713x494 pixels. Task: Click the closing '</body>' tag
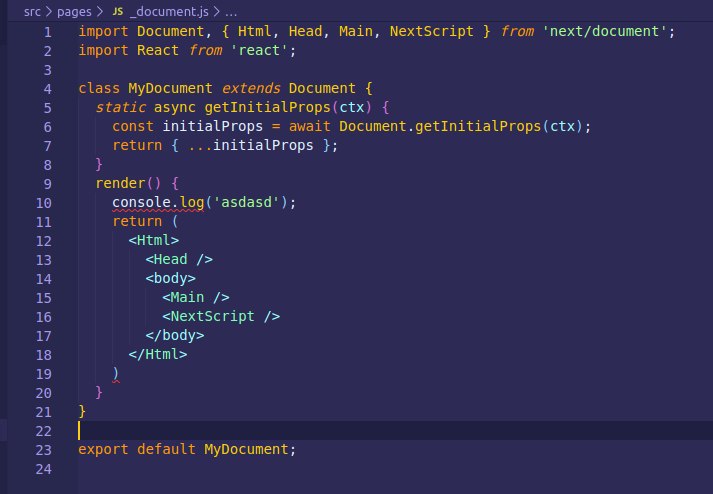(175, 335)
